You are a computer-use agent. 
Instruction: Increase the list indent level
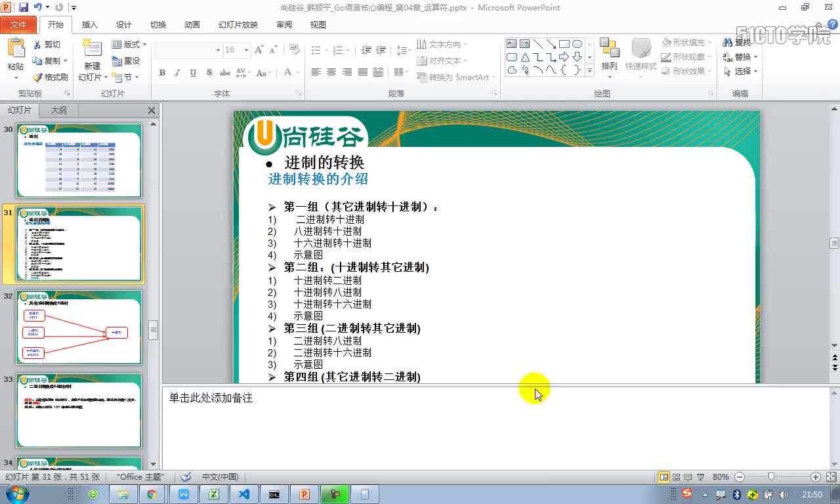(382, 50)
